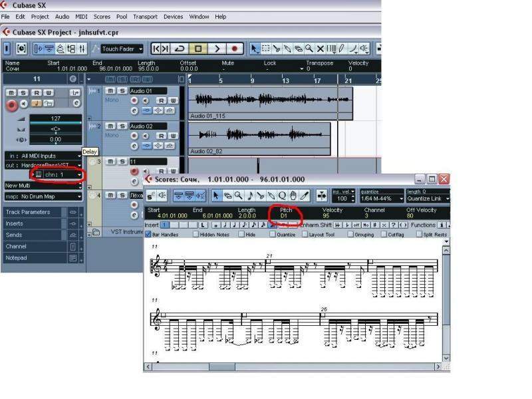Click the Stop transport button
532x399 pixels.
(x=198, y=49)
